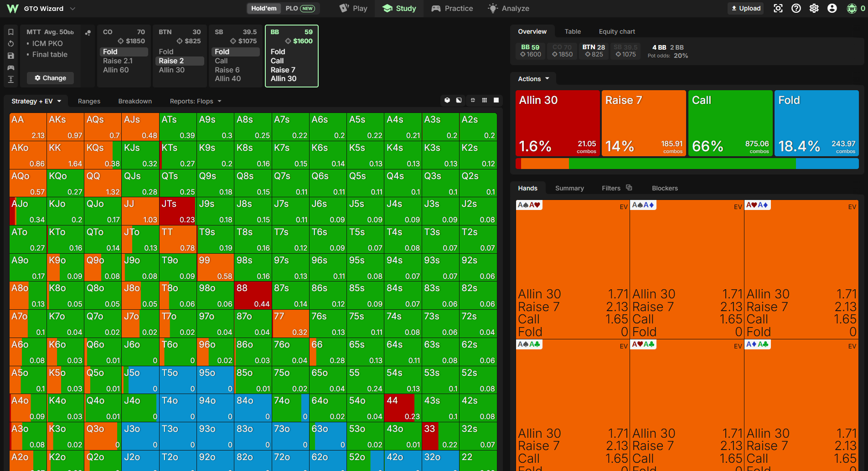
Task: Expand the Strategy + EV dropdown
Action: click(36, 101)
